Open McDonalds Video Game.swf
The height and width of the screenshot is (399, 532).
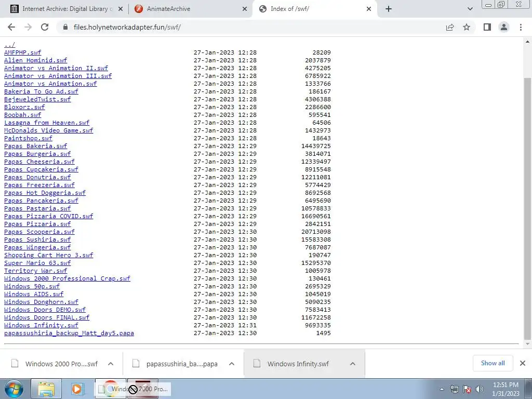coord(48,130)
